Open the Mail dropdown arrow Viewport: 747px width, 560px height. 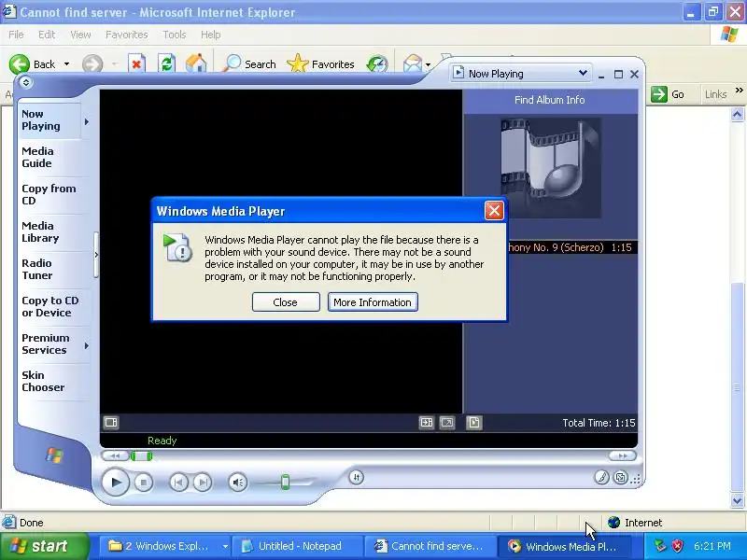click(428, 64)
